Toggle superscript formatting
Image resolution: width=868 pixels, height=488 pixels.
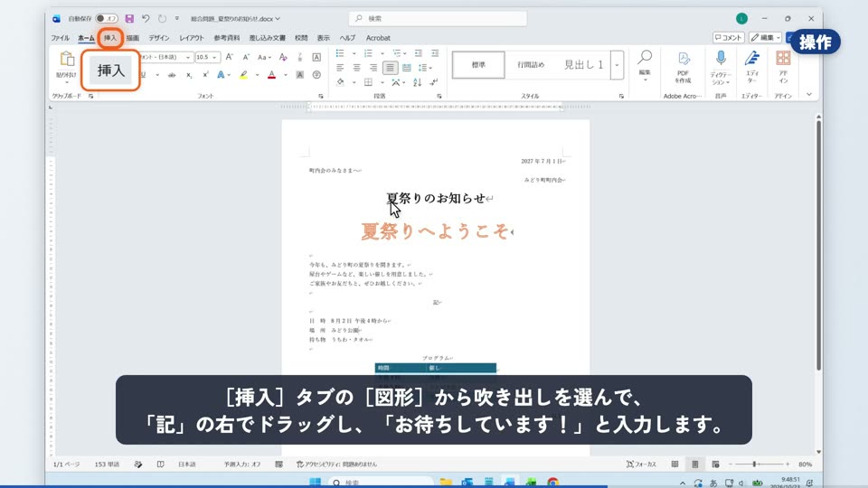click(205, 75)
